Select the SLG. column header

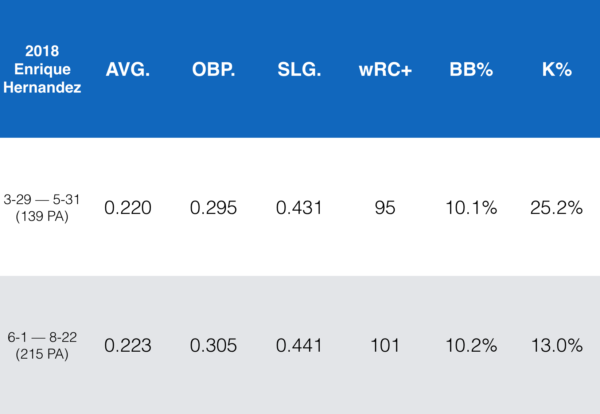pyautogui.click(x=298, y=69)
